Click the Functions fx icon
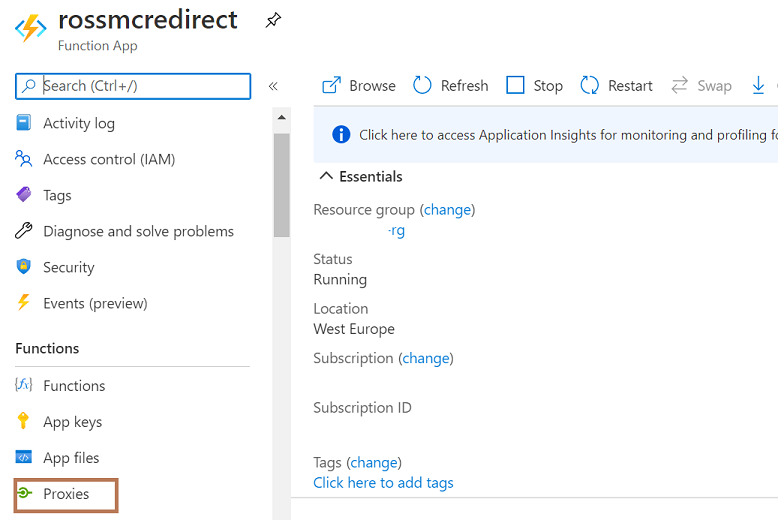The width and height of the screenshot is (778, 520). 23,385
